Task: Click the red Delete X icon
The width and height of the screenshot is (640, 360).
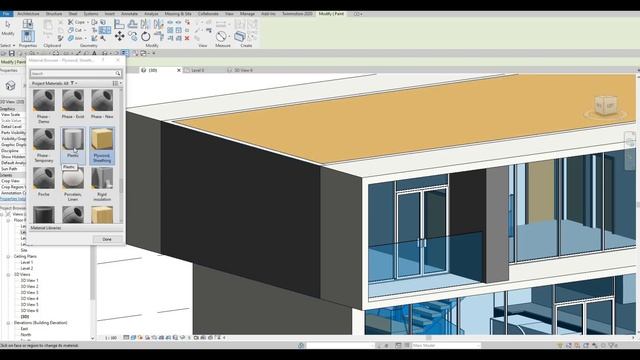Action: pos(187,38)
